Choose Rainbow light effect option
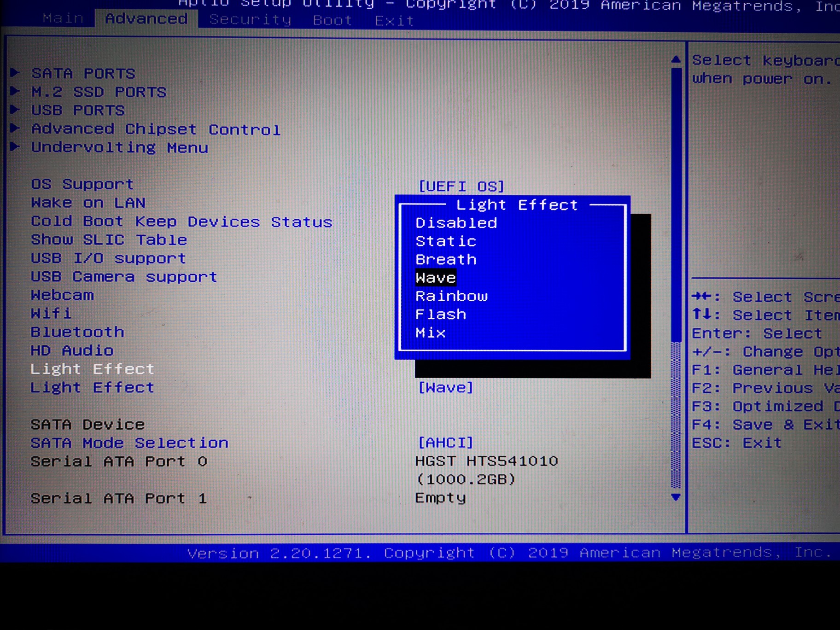This screenshot has width=840, height=630. click(x=451, y=296)
